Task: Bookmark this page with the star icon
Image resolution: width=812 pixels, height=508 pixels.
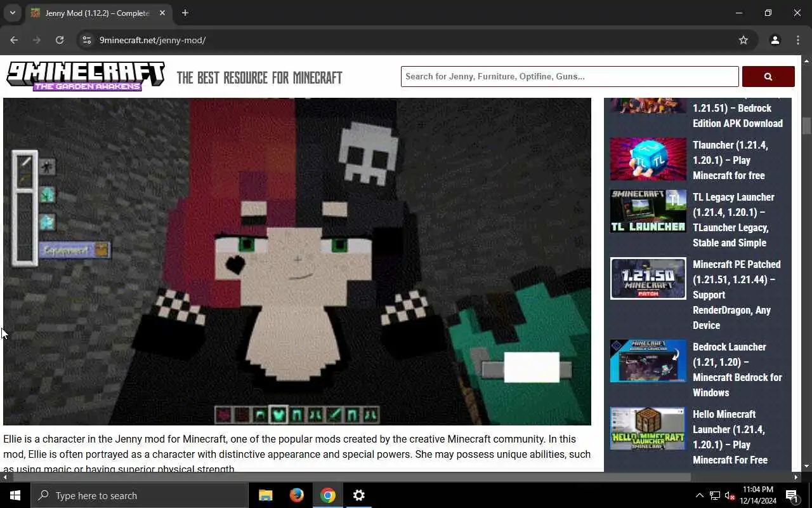Action: (x=743, y=40)
